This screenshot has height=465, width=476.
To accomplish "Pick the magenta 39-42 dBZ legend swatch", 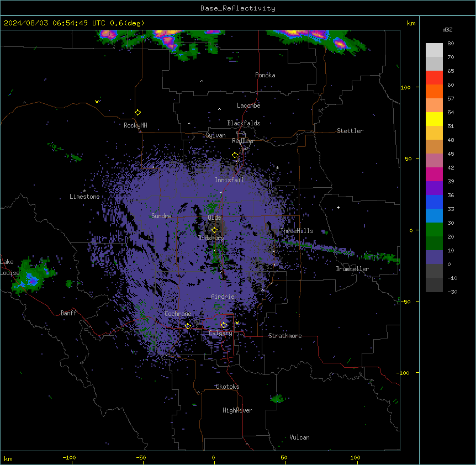I will point(434,174).
